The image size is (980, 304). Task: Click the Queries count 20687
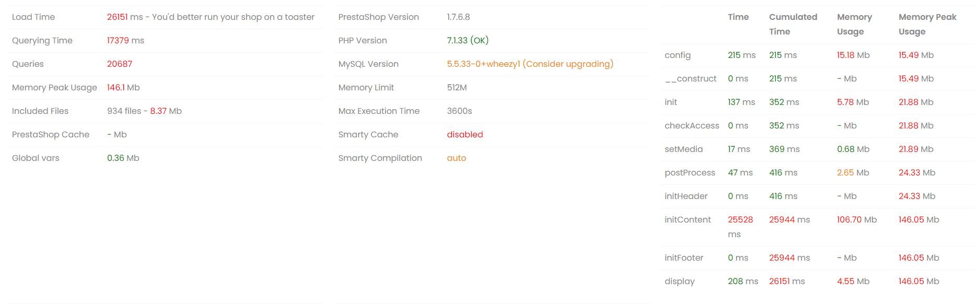tap(120, 64)
